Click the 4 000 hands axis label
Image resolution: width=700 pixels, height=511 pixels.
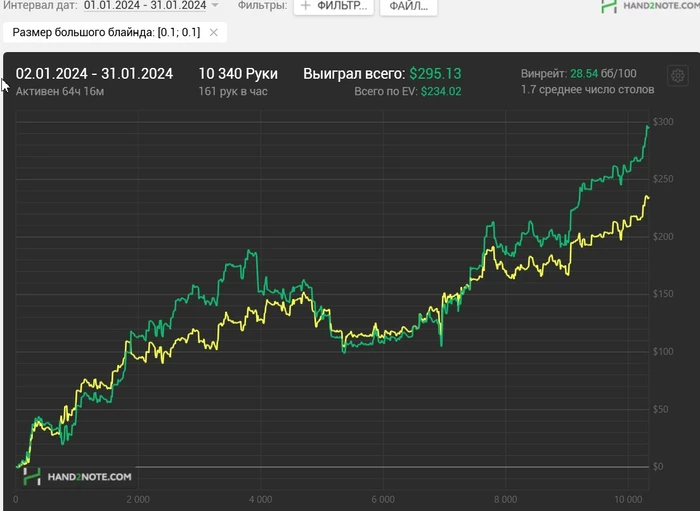point(261,499)
